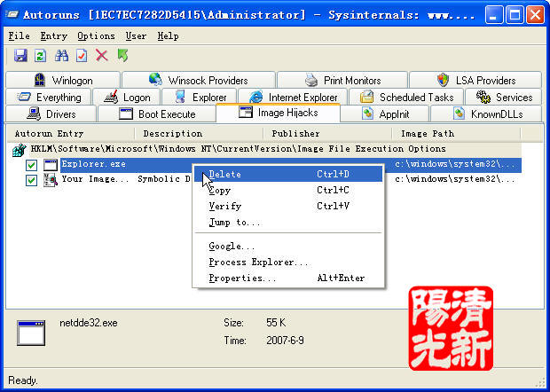The width and height of the screenshot is (550, 392).
Task: Open the File menu
Action: [19, 35]
